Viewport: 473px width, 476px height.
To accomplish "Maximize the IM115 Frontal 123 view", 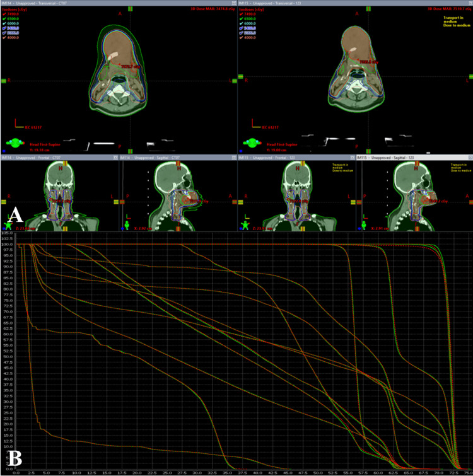I will pos(352,158).
